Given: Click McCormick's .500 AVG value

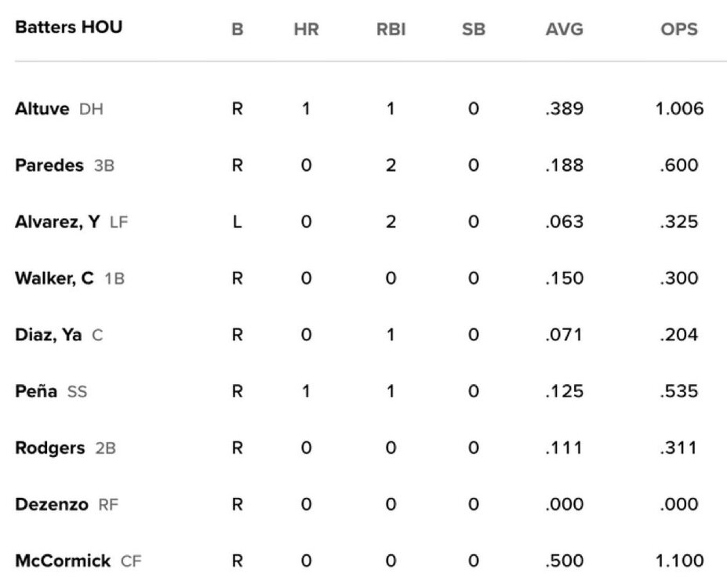Looking at the screenshot, I should [x=564, y=561].
